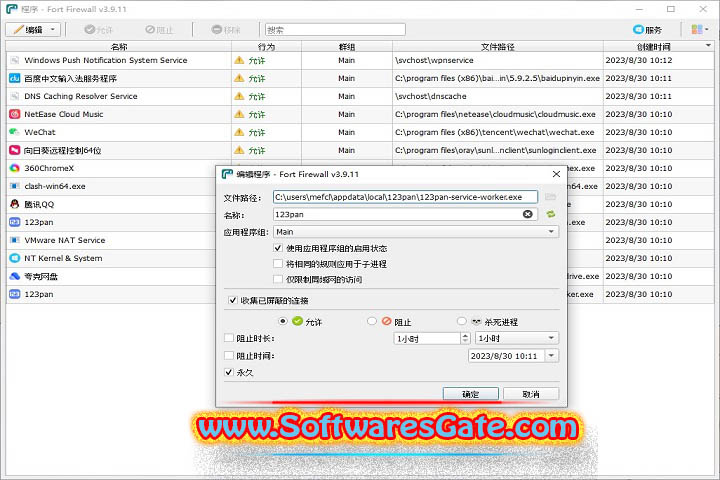Image resolution: width=720 pixels, height=480 pixels.
Task: Edit the 文件路径 file path field
Action: 405,197
